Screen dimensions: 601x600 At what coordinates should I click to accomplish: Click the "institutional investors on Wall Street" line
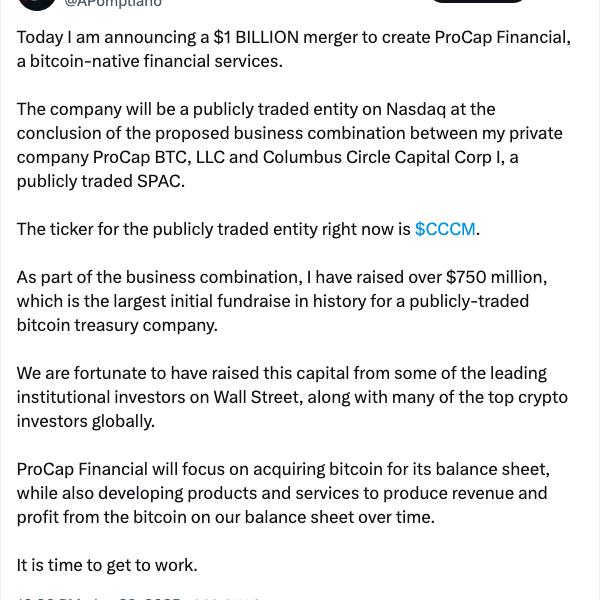coord(292,397)
